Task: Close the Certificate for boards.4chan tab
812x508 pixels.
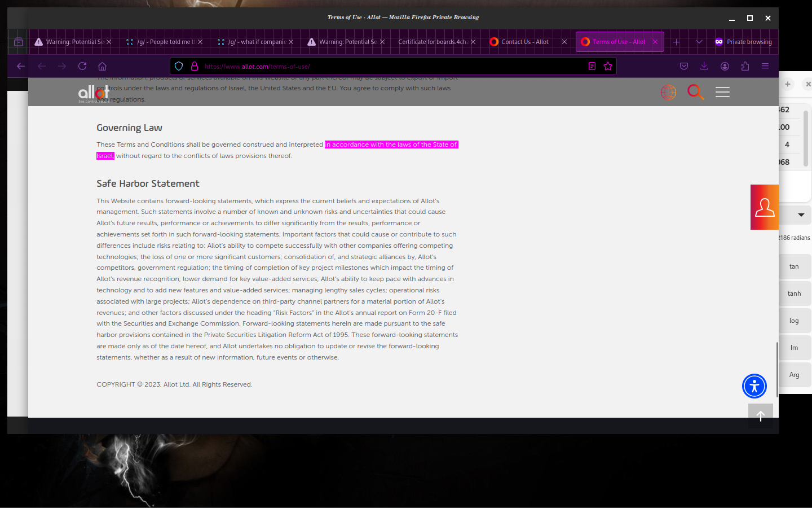Action: tap(473, 42)
